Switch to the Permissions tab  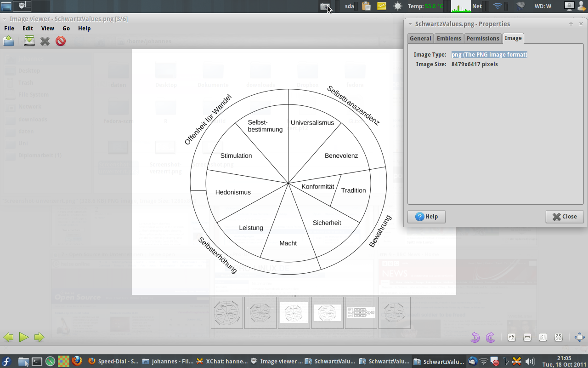coord(482,38)
